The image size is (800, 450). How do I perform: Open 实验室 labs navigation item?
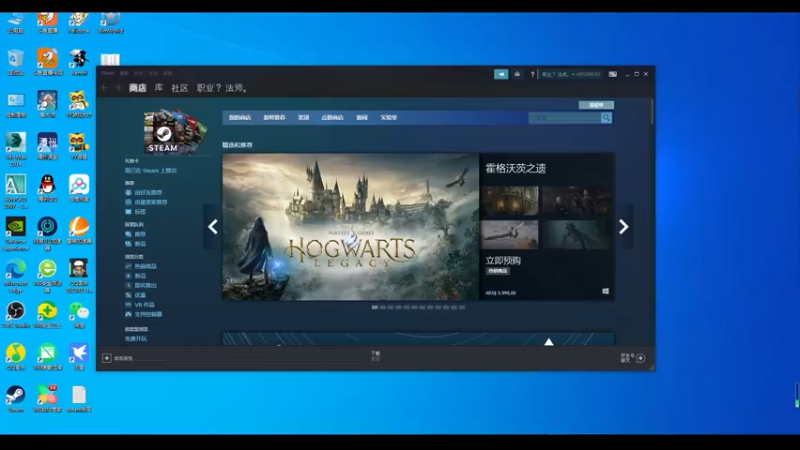[388, 118]
